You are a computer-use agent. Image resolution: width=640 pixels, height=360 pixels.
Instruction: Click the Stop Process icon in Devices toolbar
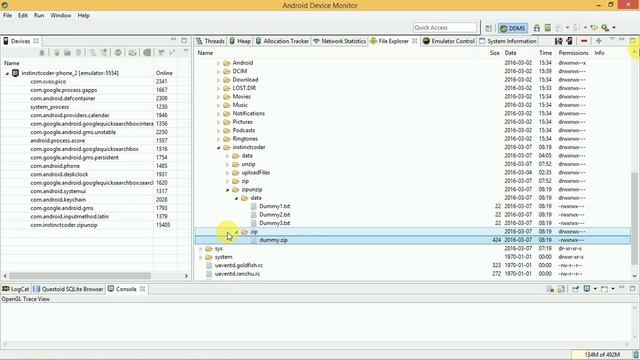[118, 53]
